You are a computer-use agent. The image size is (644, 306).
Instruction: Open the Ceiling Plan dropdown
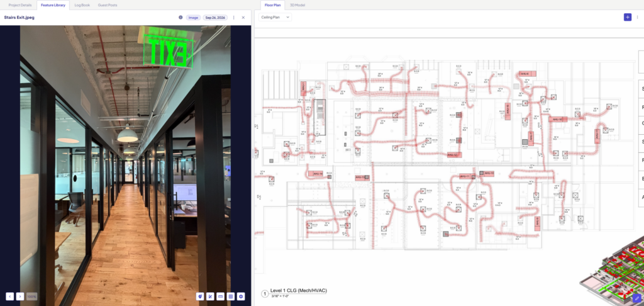[x=275, y=17]
